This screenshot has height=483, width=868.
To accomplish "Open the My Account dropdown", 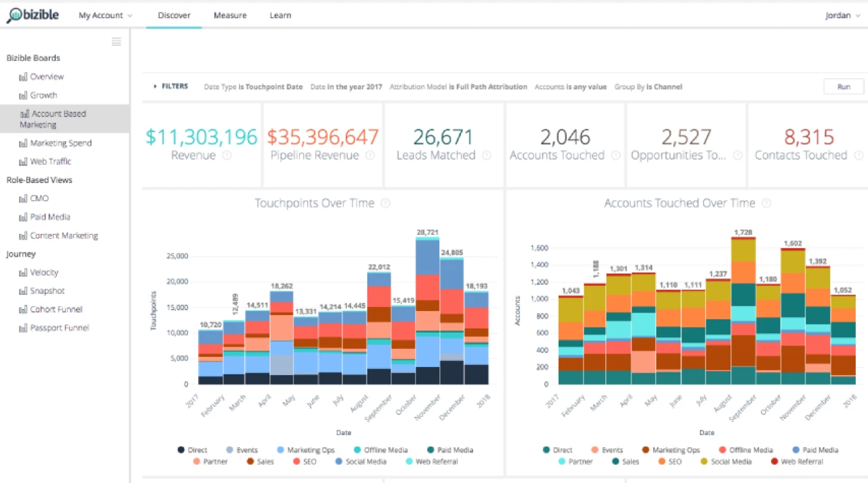I will click(105, 15).
